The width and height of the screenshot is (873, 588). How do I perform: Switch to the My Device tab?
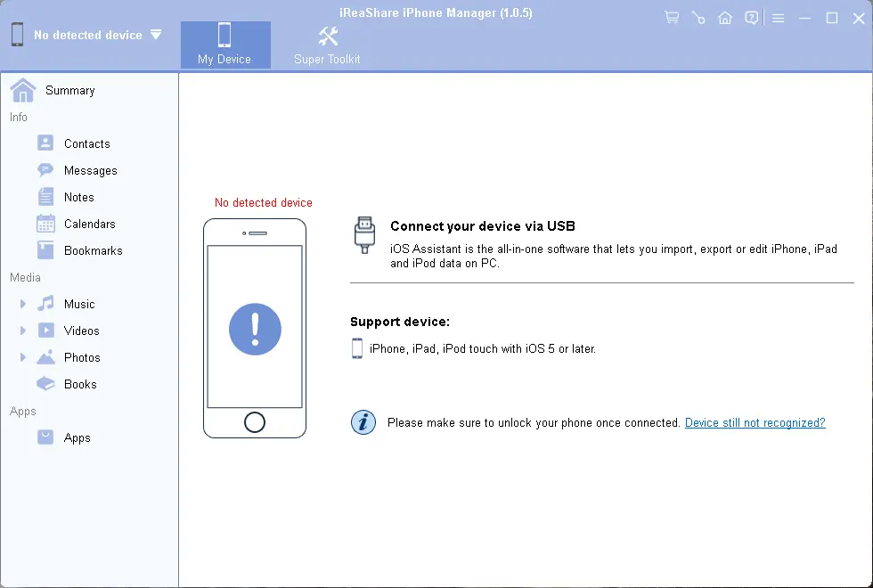tap(224, 45)
